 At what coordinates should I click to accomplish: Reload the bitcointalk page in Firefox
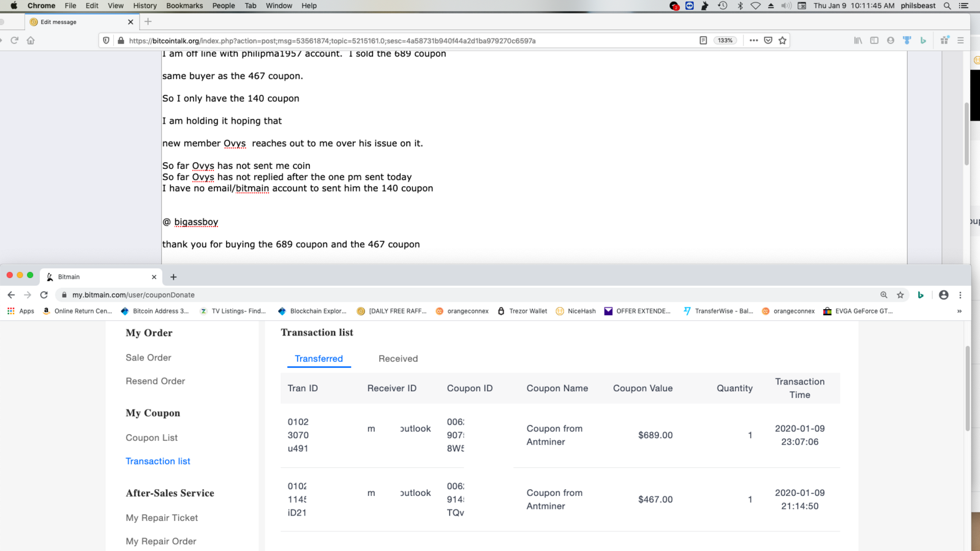pyautogui.click(x=14, y=40)
